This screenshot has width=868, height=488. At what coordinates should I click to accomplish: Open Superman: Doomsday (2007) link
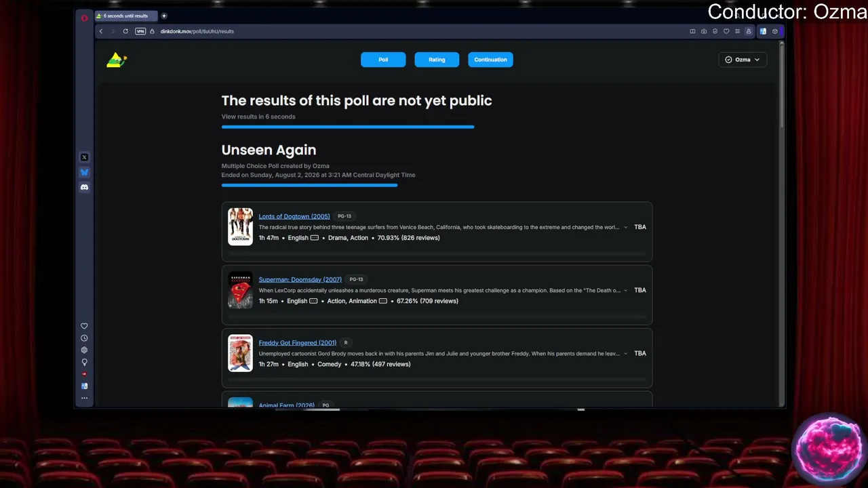(x=300, y=279)
